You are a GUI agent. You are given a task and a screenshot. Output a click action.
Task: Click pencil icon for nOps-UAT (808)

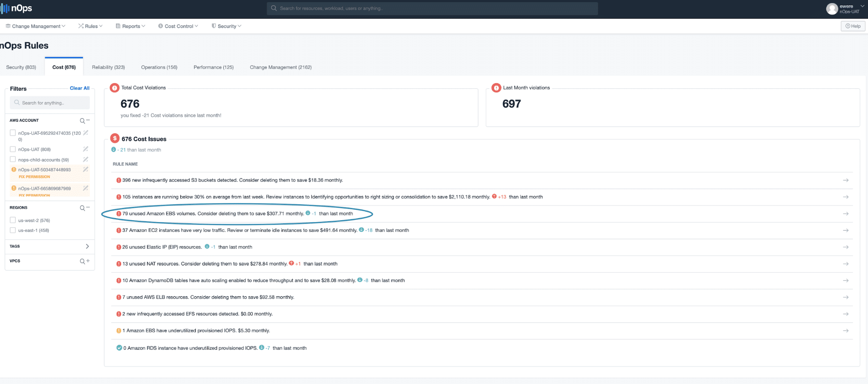pos(86,149)
